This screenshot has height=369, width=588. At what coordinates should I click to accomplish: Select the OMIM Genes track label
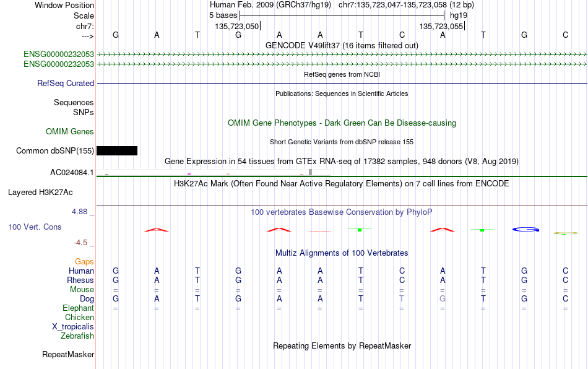(69, 132)
